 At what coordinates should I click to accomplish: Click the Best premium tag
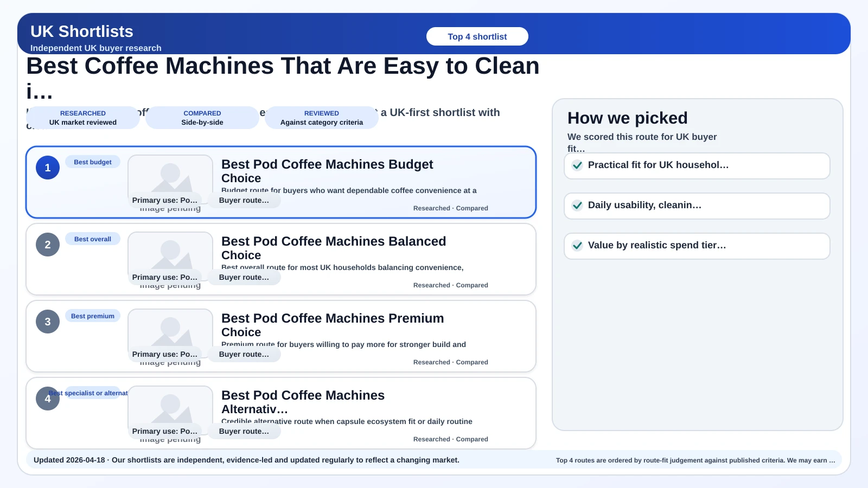coord(93,316)
